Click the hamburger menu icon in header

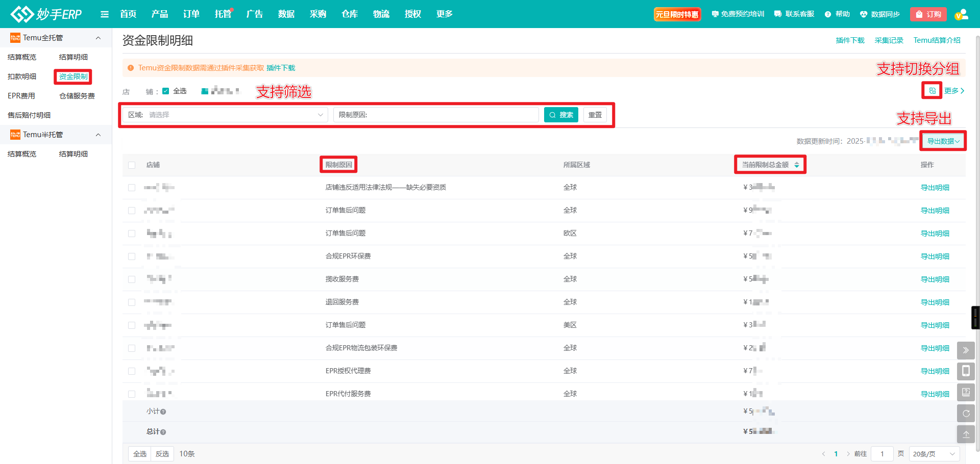tap(105, 14)
